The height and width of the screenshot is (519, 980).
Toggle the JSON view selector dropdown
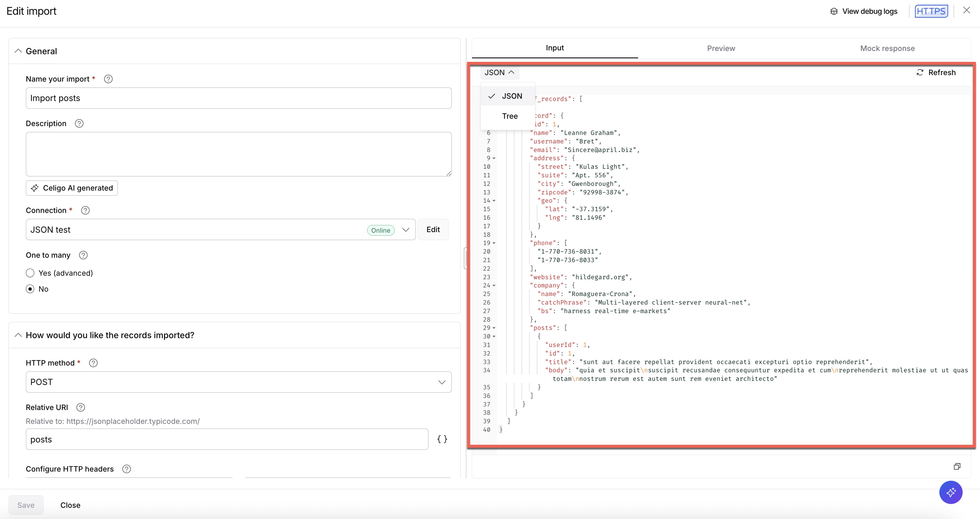pos(499,72)
